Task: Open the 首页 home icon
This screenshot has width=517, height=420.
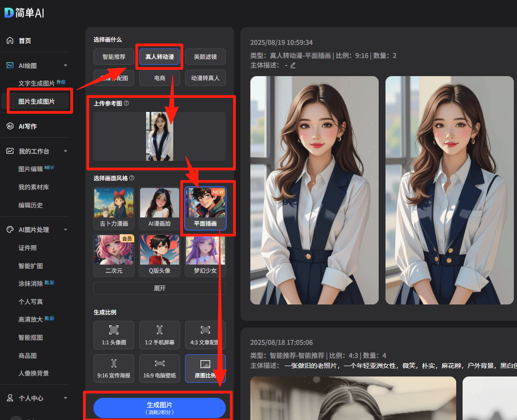Action: 10,41
